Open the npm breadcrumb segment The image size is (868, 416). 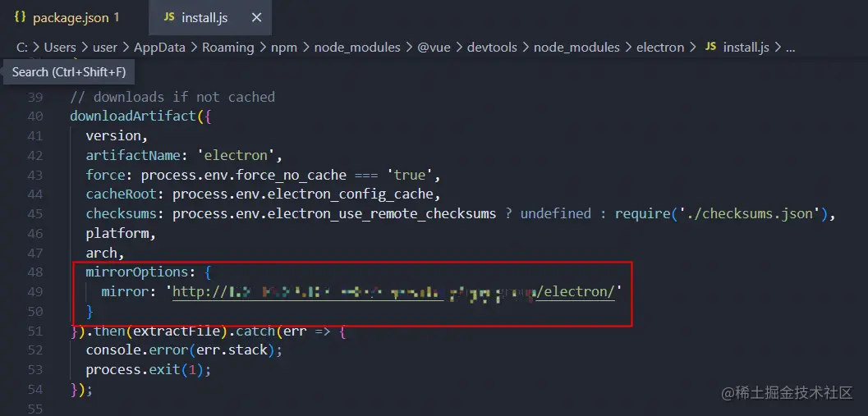click(x=284, y=48)
